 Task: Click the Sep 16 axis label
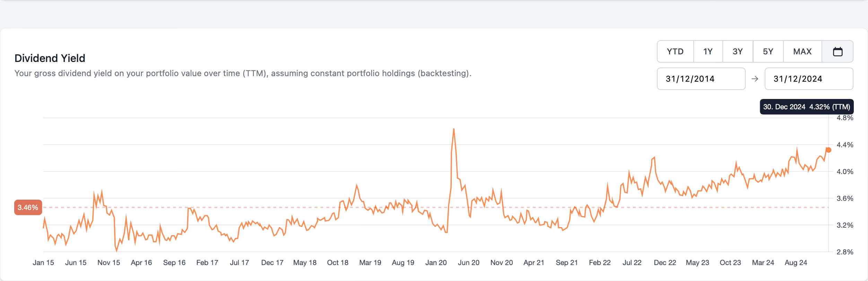click(174, 263)
